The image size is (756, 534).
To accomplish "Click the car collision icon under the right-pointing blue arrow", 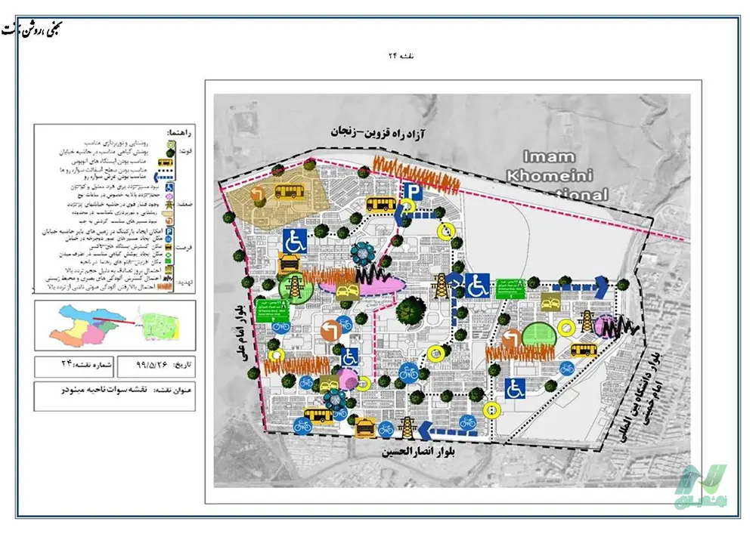I will tap(549, 302).
